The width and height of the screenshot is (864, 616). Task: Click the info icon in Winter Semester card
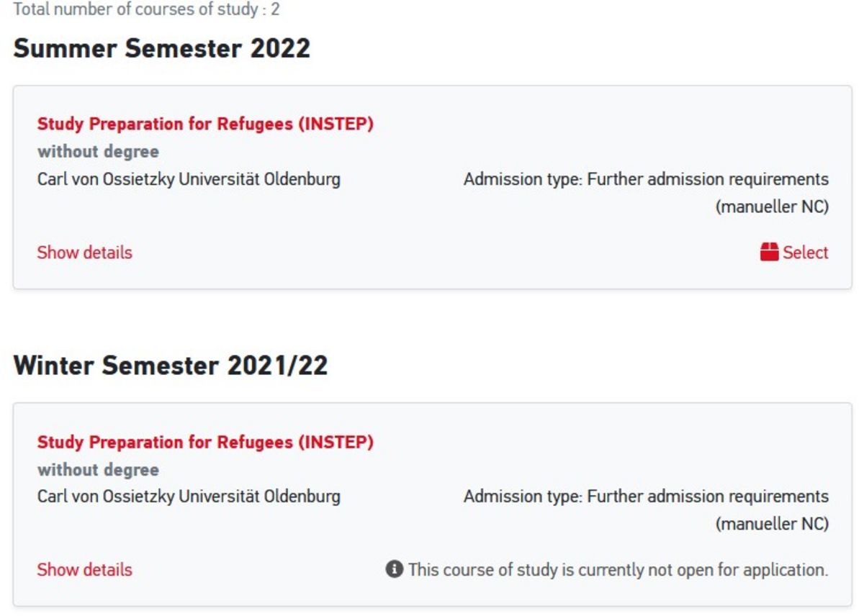pyautogui.click(x=394, y=569)
